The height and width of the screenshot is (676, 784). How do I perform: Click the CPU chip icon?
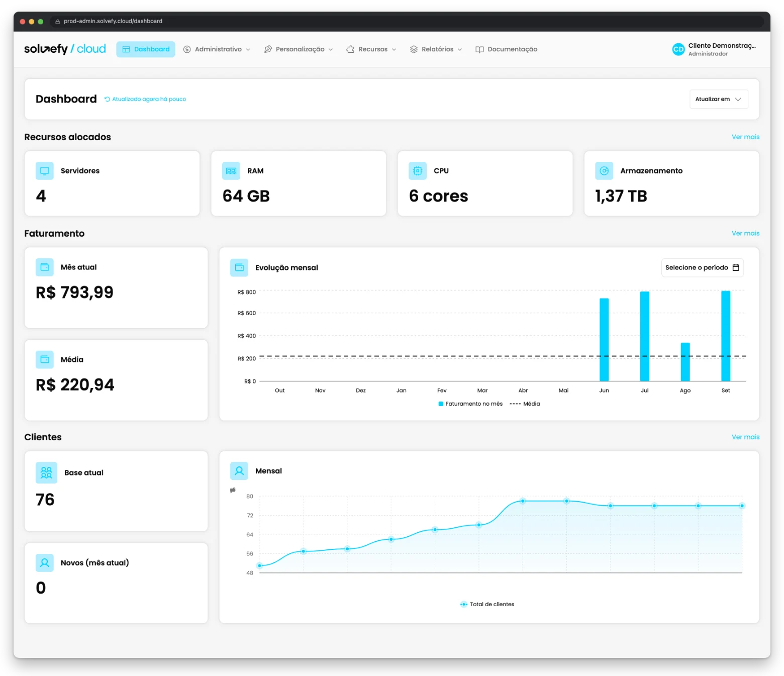click(418, 171)
